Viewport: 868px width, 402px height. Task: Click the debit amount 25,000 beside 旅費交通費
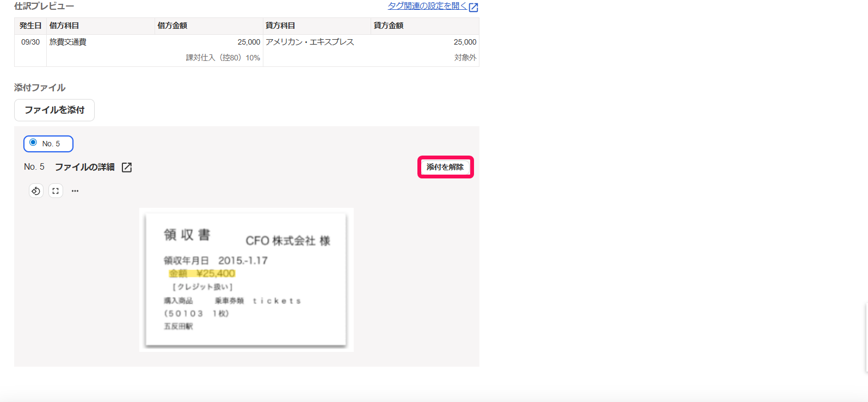point(249,42)
